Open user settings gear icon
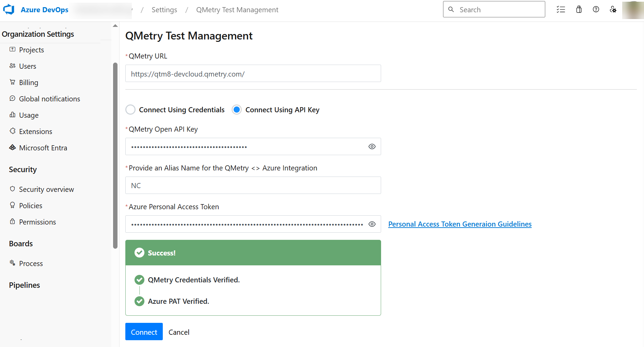The width and height of the screenshot is (644, 347). point(613,10)
